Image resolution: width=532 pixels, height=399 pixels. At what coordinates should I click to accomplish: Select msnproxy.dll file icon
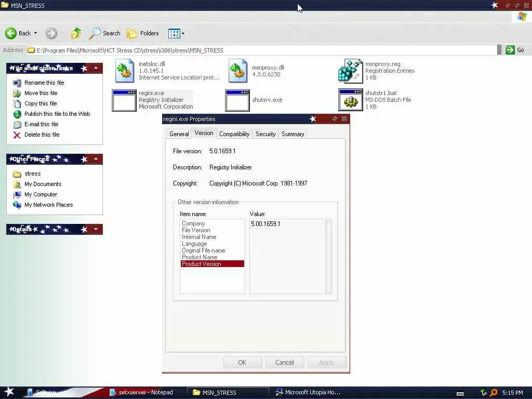[238, 71]
